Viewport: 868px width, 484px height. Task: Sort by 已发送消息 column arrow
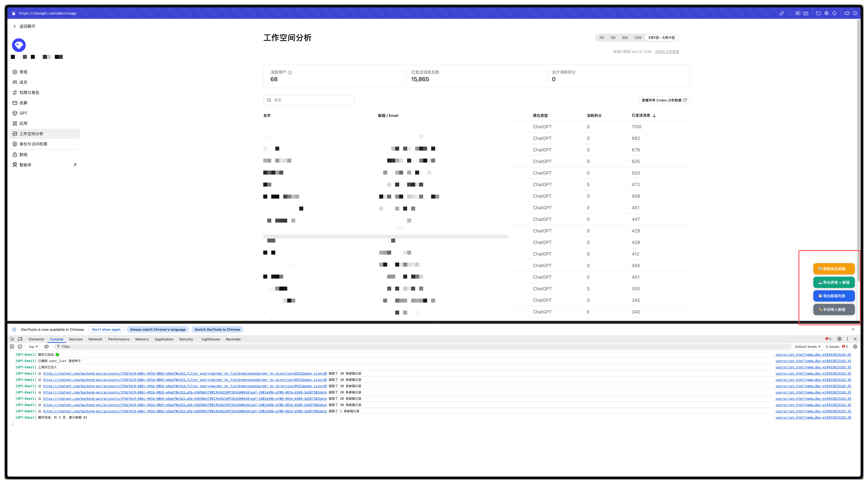pos(654,116)
